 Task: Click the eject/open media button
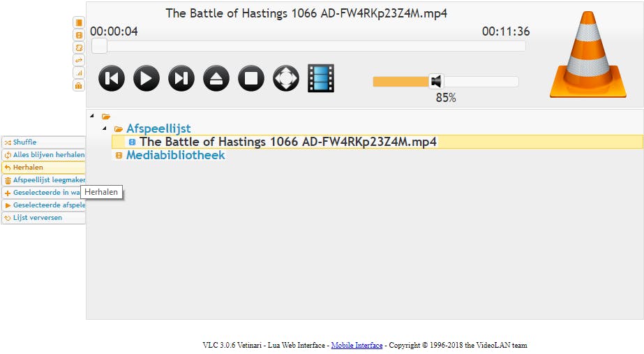point(216,78)
